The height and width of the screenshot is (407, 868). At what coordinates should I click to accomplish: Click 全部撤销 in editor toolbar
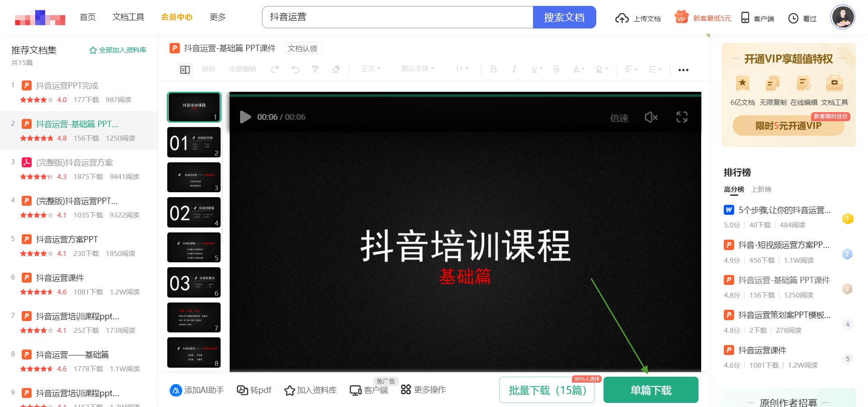coord(243,69)
